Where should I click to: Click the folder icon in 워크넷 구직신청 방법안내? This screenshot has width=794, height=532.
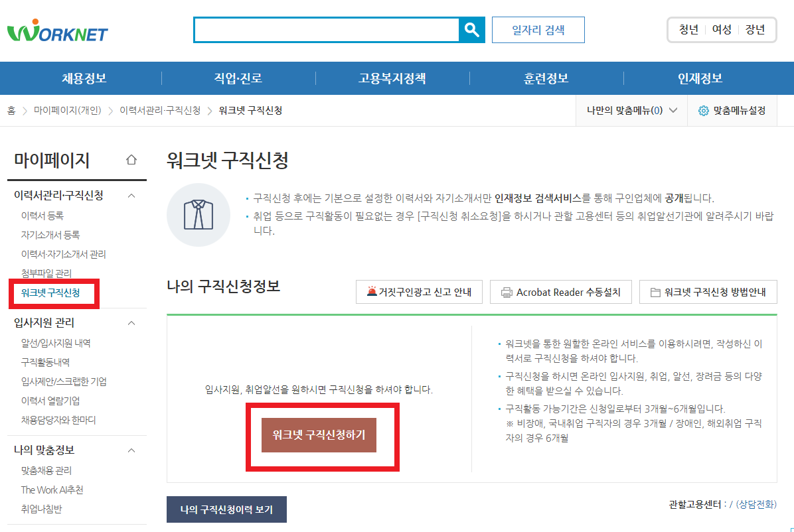[655, 293]
